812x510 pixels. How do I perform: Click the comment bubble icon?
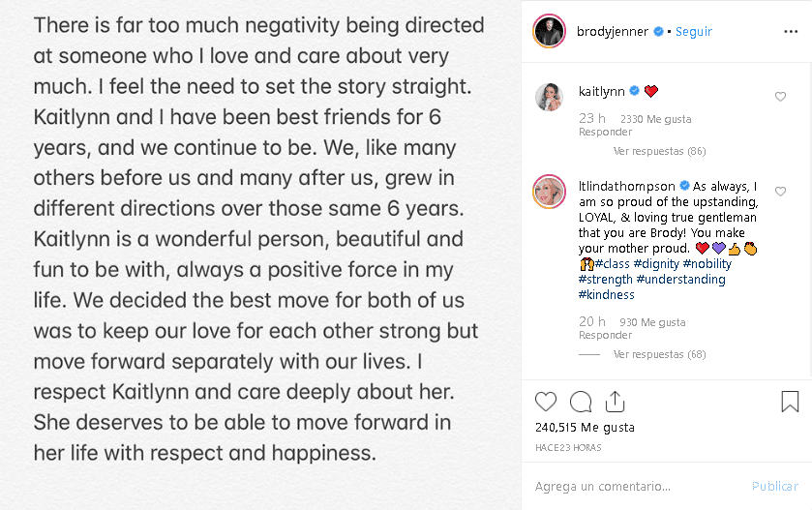(x=581, y=402)
